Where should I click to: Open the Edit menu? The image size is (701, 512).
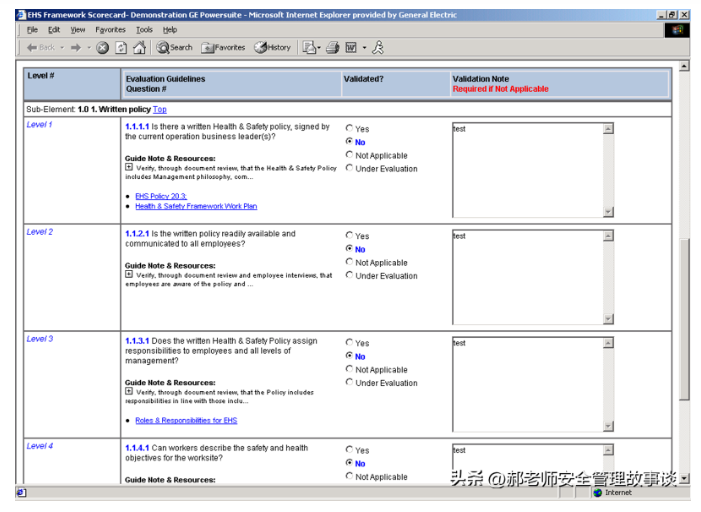click(54, 30)
